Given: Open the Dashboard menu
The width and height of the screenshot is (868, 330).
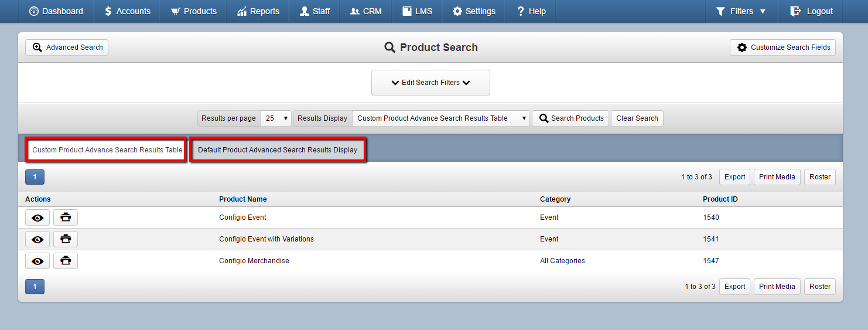Looking at the screenshot, I should [x=56, y=11].
